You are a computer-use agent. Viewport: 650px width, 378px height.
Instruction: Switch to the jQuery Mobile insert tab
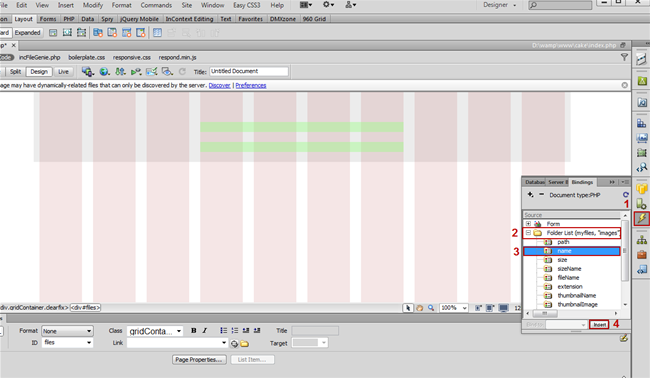coord(139,19)
